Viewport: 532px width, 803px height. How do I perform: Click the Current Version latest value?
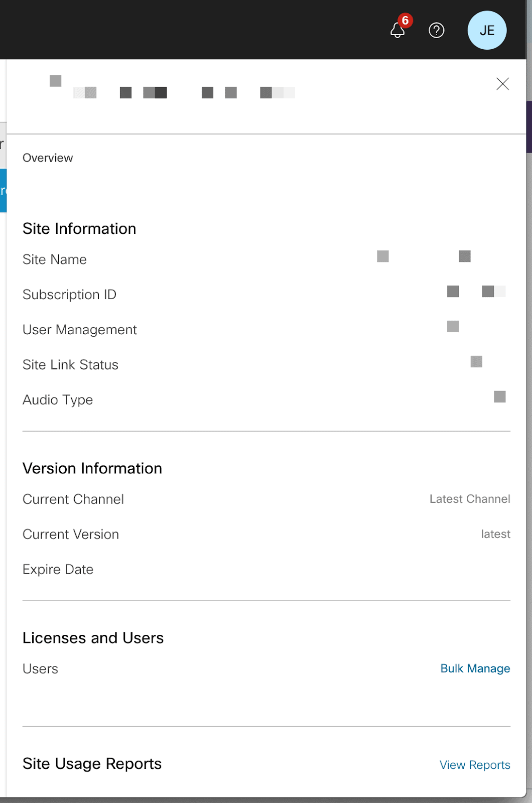tap(495, 534)
